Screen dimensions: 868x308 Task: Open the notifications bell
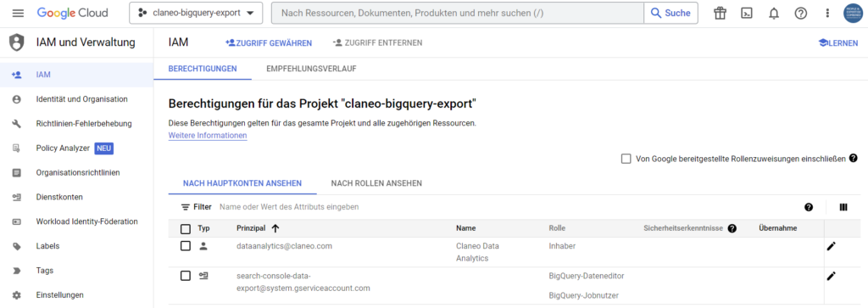tap(774, 14)
